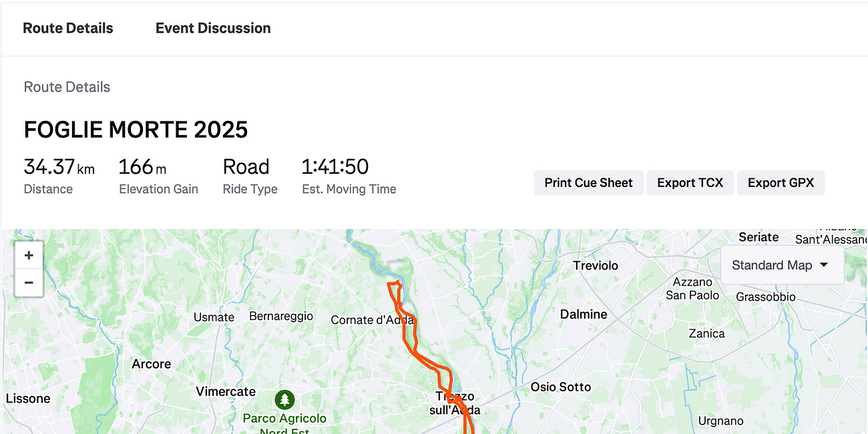Click the zoom out icon on the map
Viewport: 868px width, 434px height.
coord(28,282)
